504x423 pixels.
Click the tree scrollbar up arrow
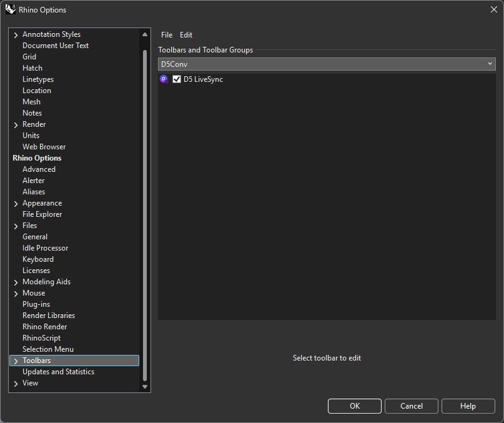pos(145,34)
